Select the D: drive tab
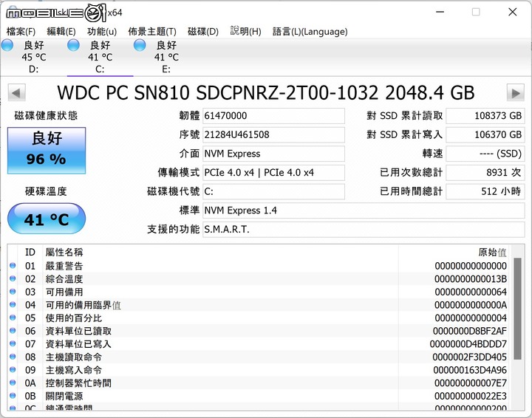 33,57
